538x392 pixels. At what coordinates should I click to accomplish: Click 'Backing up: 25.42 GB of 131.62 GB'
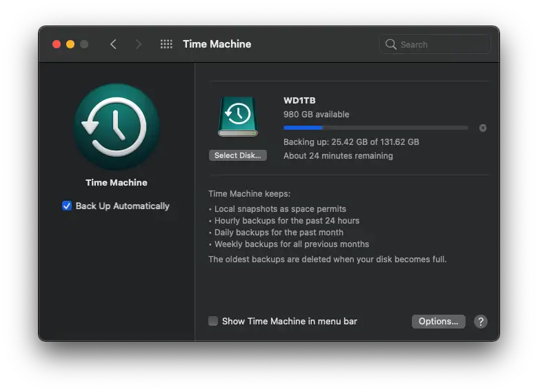(351, 142)
